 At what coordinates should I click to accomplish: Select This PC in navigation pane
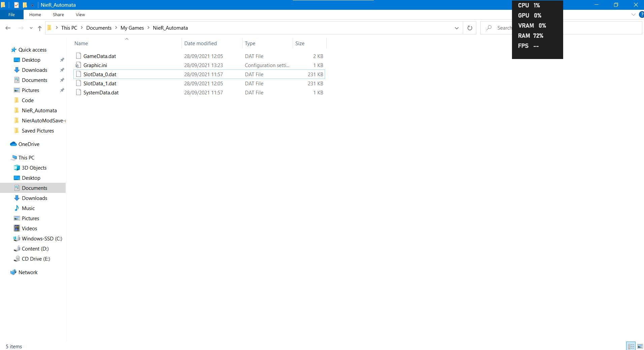tap(26, 157)
